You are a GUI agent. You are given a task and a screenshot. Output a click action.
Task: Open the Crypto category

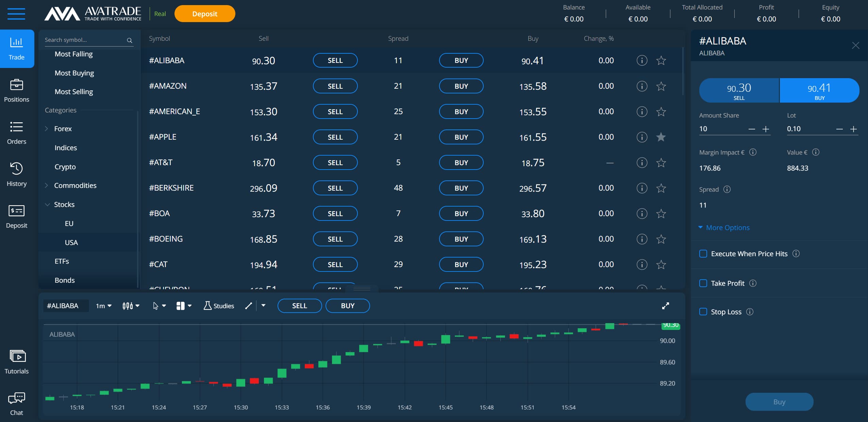(x=65, y=166)
